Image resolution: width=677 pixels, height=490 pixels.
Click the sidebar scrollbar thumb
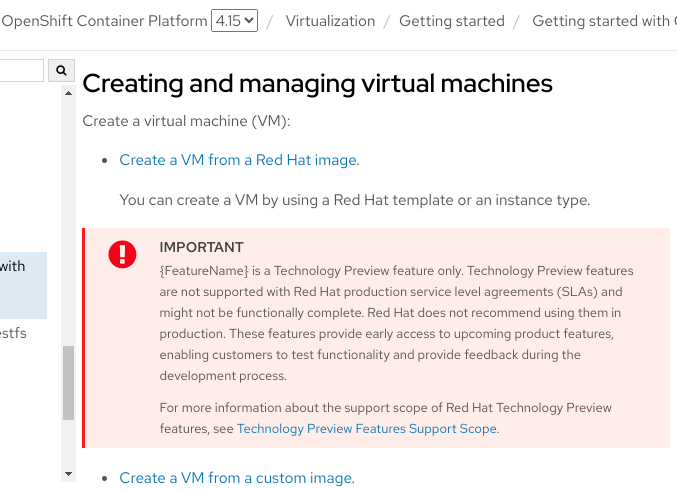pyautogui.click(x=68, y=383)
